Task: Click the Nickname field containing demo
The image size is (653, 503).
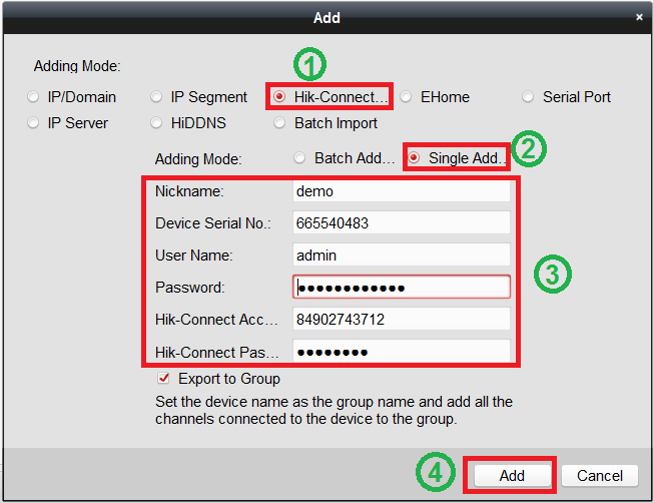Action: click(x=401, y=191)
